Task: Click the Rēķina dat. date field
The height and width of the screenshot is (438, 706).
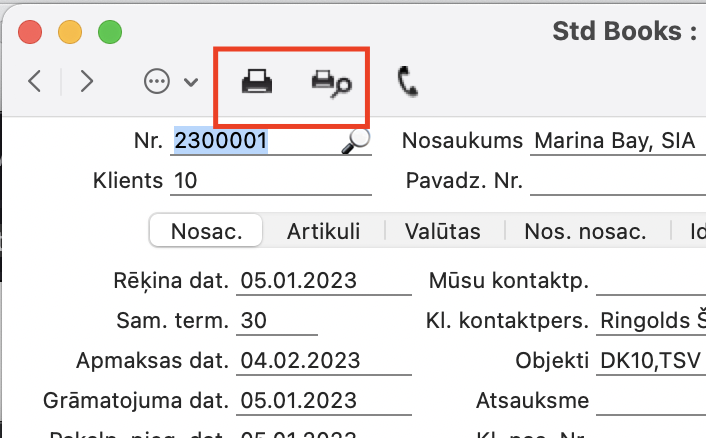Action: [x=324, y=281]
